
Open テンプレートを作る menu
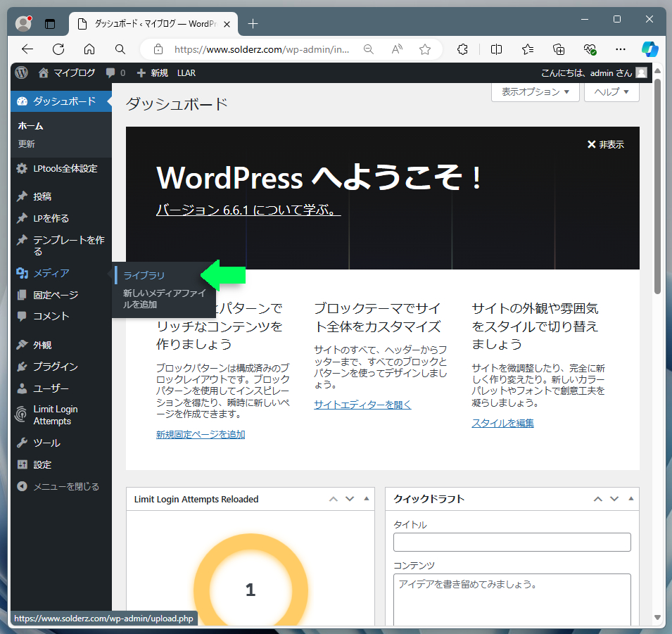61,246
